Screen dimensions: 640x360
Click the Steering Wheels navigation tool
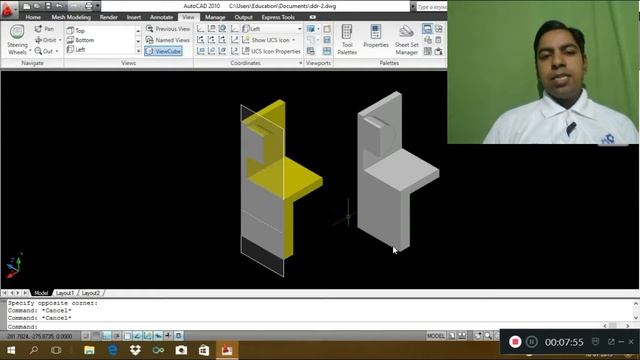pos(17,40)
